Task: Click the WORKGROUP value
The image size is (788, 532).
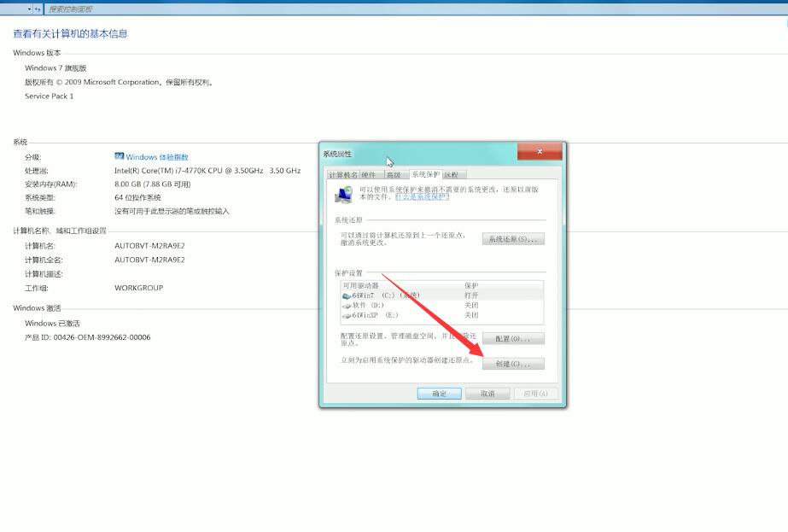Action: 138,288
